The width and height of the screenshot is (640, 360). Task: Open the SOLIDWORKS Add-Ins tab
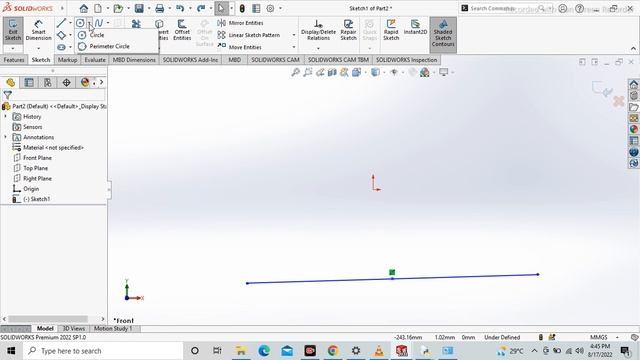click(x=190, y=60)
